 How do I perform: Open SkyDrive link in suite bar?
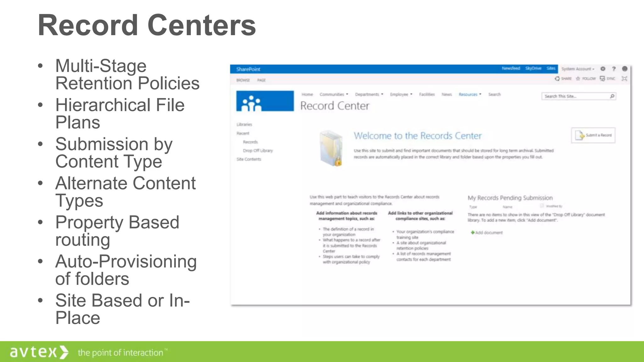[x=533, y=68]
